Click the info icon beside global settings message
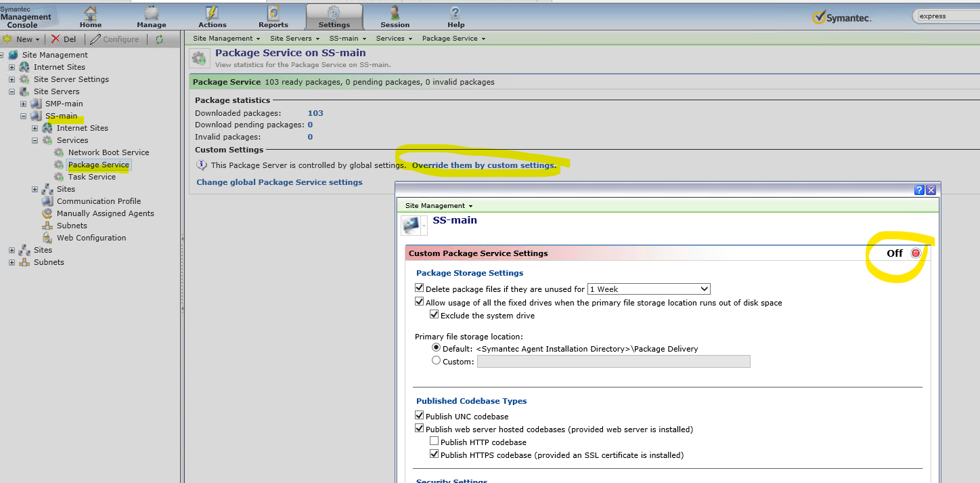Viewport: 980px width, 483px height. (201, 165)
